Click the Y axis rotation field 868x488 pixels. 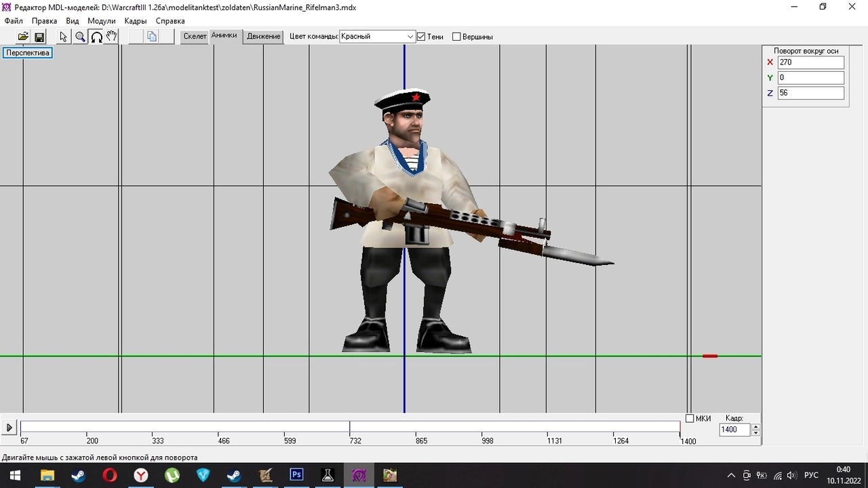(811, 78)
